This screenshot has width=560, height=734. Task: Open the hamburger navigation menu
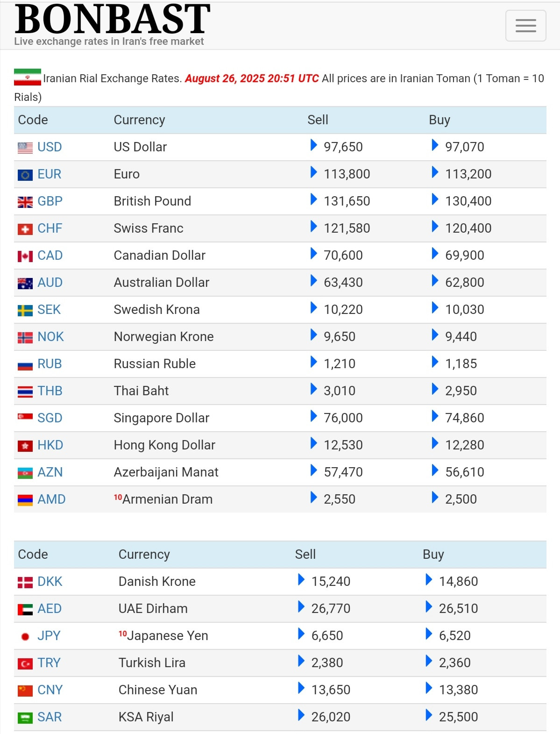pyautogui.click(x=525, y=26)
